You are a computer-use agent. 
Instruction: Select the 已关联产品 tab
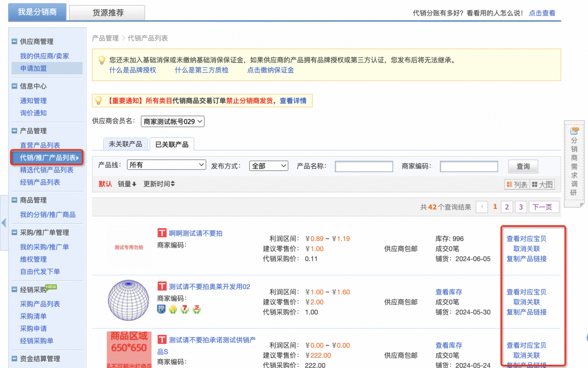click(172, 144)
